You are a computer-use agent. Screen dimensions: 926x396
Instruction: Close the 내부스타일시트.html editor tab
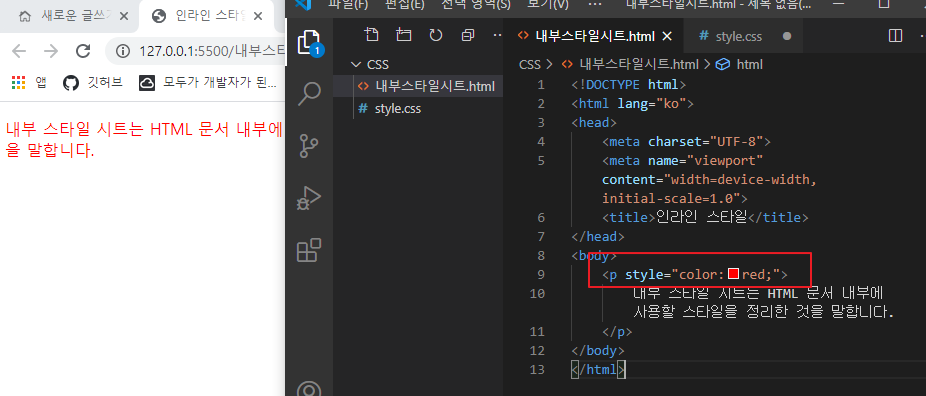click(x=667, y=37)
